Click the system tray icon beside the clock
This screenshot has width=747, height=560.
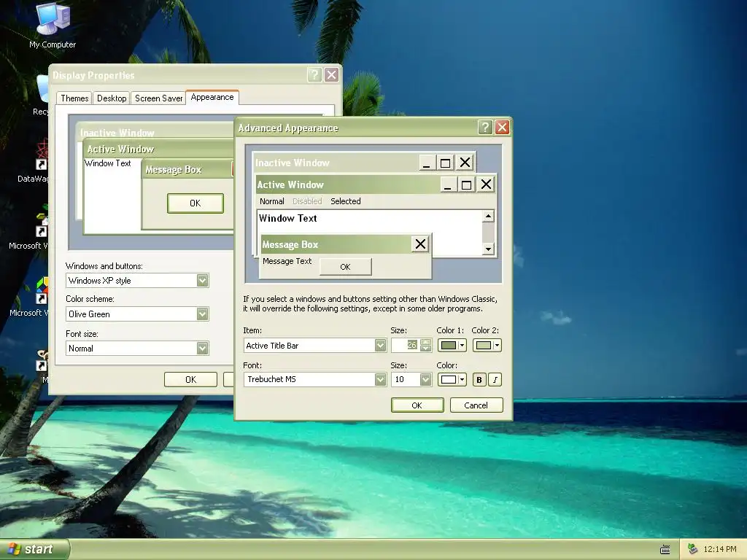click(693, 549)
